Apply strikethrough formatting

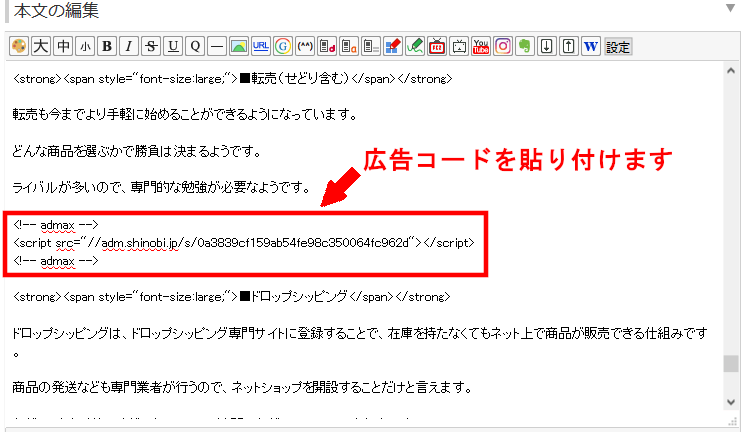tap(151, 47)
